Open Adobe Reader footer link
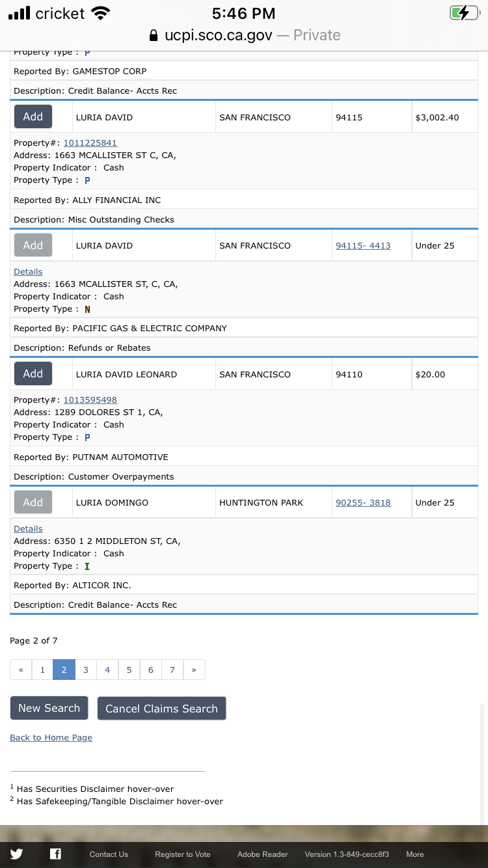Screen dimensions: 488x868 (x=262, y=854)
